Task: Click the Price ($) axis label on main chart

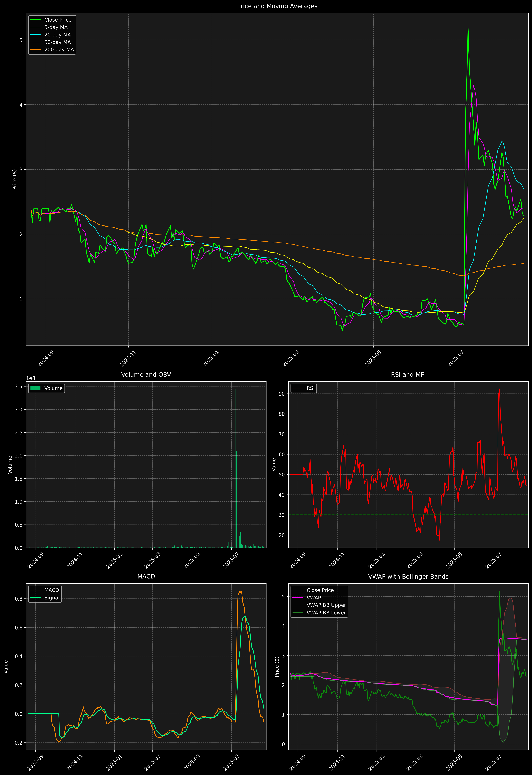Action: pos(15,179)
